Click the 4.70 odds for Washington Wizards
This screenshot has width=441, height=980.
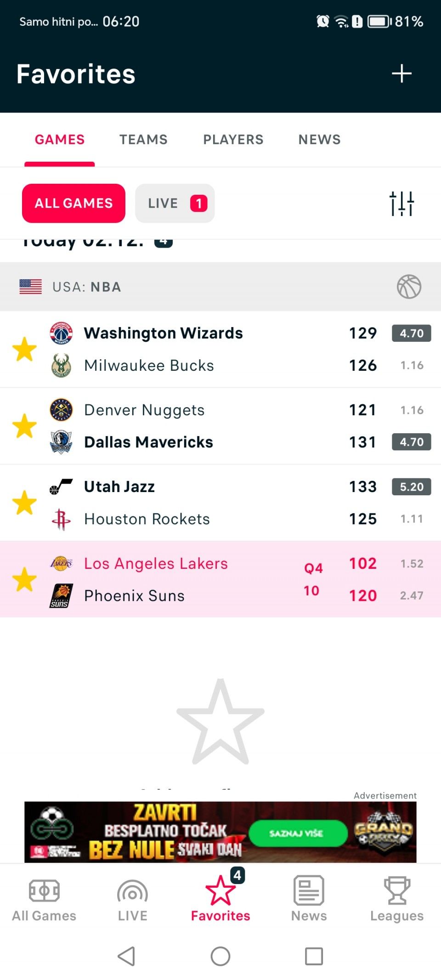pyautogui.click(x=411, y=333)
